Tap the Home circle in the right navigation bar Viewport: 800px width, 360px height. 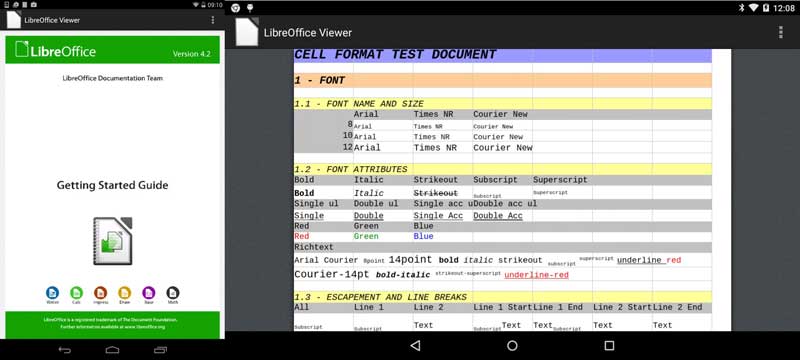tap(512, 346)
